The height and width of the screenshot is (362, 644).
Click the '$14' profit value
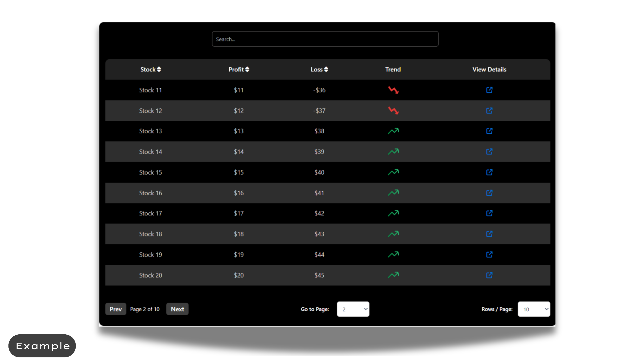pos(239,152)
